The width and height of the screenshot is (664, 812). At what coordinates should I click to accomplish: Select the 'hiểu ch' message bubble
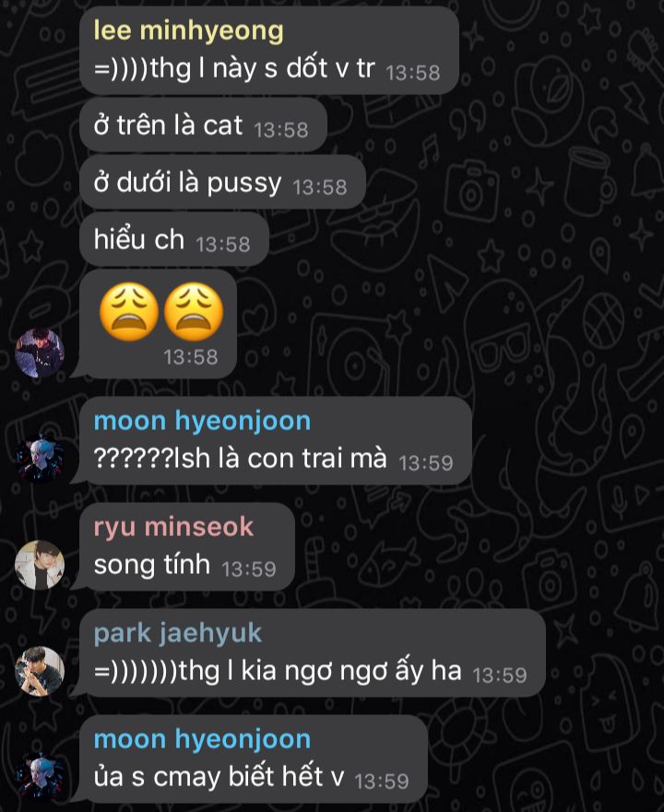174,239
